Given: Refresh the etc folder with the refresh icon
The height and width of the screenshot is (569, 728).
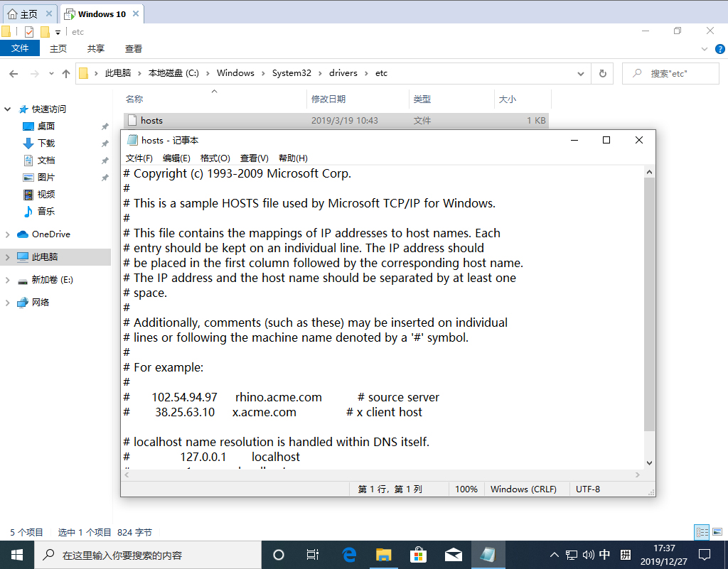Looking at the screenshot, I should [601, 72].
